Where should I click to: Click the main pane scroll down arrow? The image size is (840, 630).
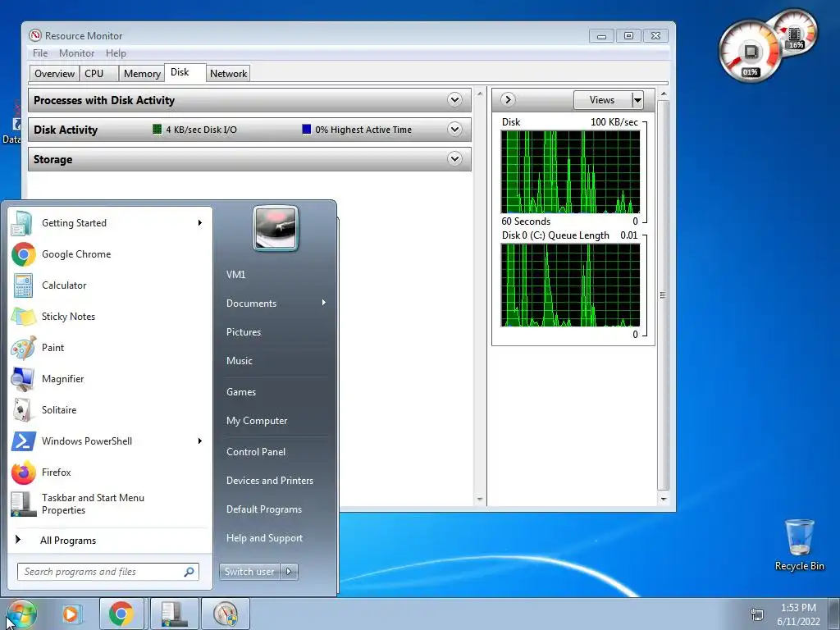(x=479, y=500)
